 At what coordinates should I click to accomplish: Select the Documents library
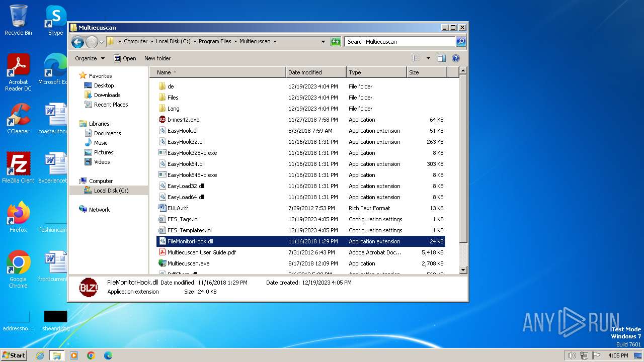tap(107, 133)
